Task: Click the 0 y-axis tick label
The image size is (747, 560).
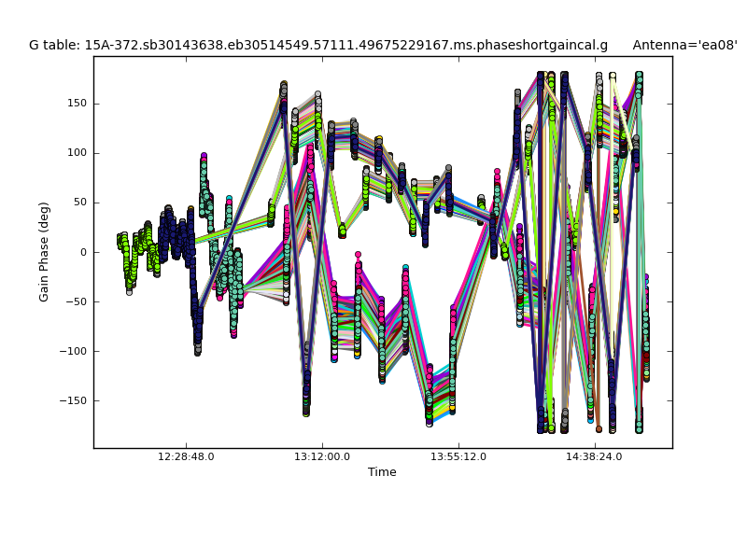Action: click(82, 252)
